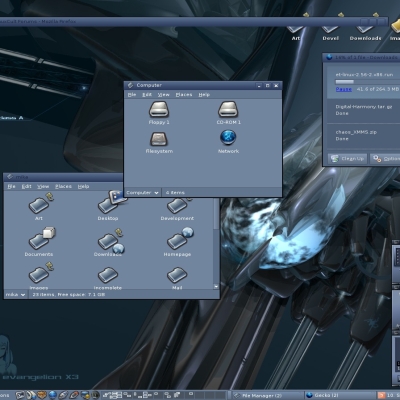
Task: Click the '41.6 of 264.3 MB' download text
Action: click(x=378, y=89)
